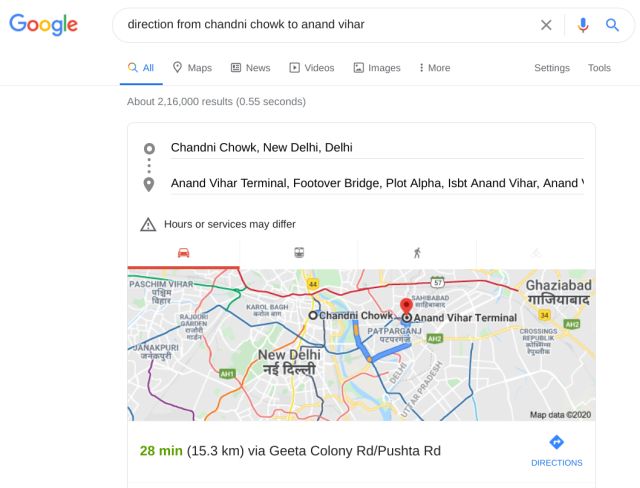Click the red destination pin on map
The height and width of the screenshot is (488, 640).
[406, 306]
